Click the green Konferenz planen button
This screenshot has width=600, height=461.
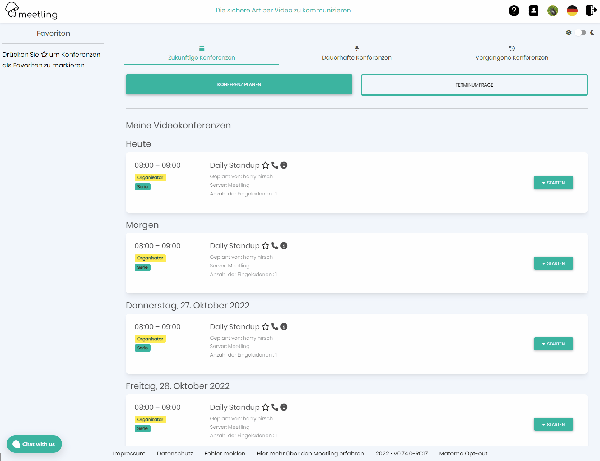238,85
